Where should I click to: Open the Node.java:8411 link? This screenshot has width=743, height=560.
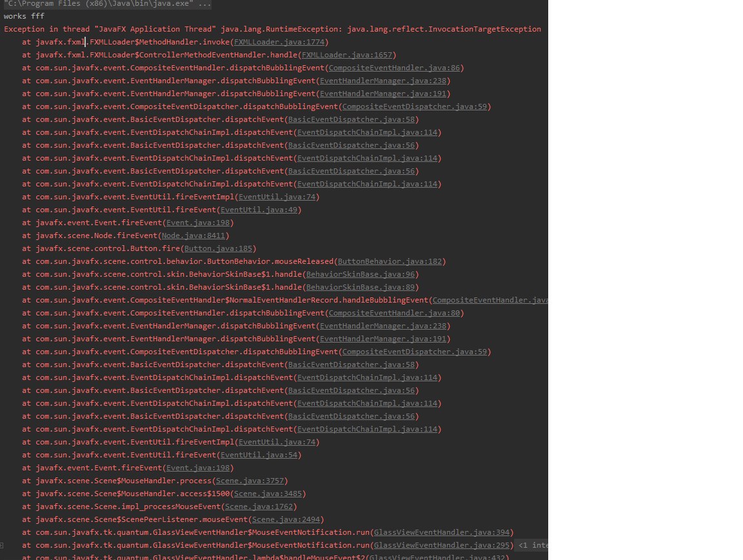point(193,235)
